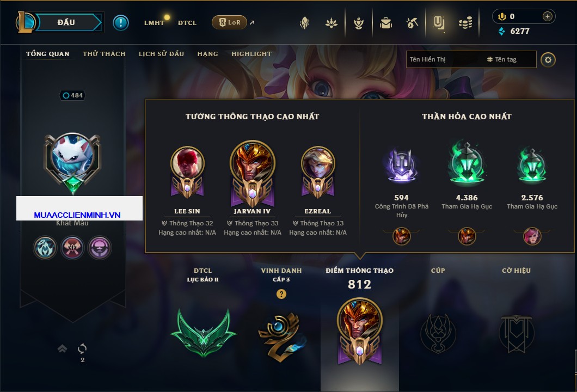Select the Jarvan IV mastery portrait
This screenshot has height=392, width=577.
[x=253, y=174]
